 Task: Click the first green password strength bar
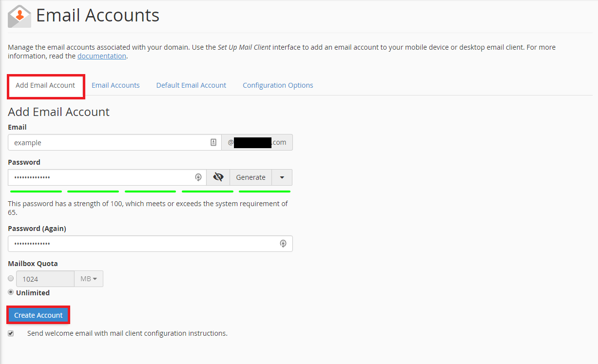[x=36, y=192]
